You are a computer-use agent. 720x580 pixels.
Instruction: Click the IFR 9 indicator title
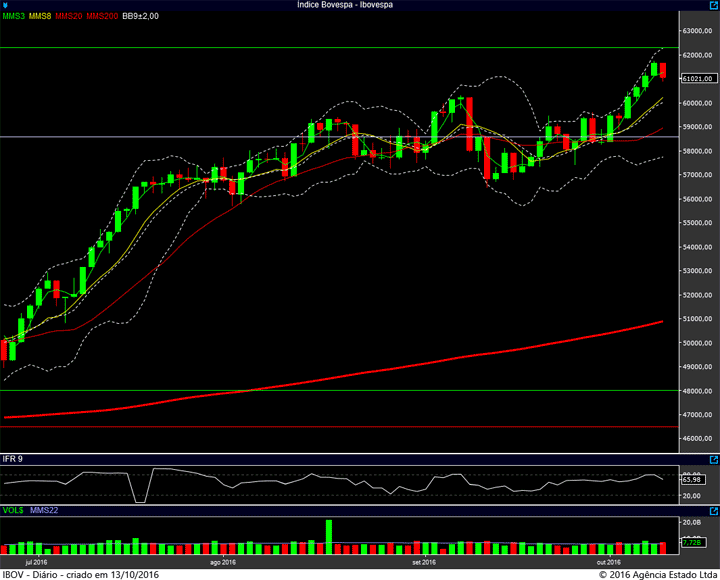click(12, 459)
